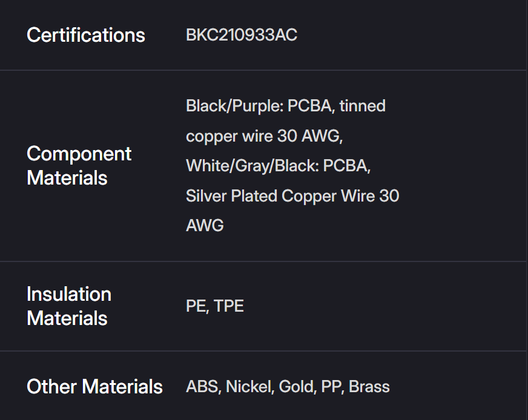Click 'TPE' in the Insulation Materials value
528x420 pixels.
coord(229,306)
